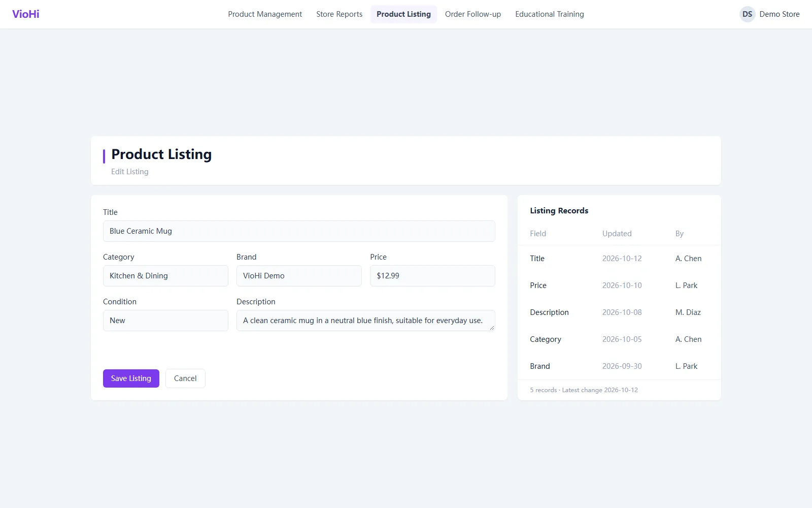
Task: Click the By column header
Action: click(x=680, y=234)
